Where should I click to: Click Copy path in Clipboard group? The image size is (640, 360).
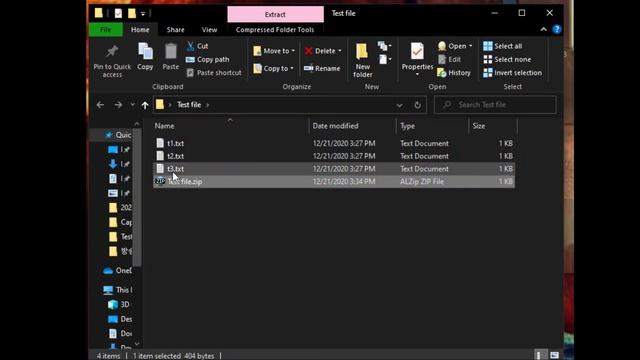[x=207, y=60]
